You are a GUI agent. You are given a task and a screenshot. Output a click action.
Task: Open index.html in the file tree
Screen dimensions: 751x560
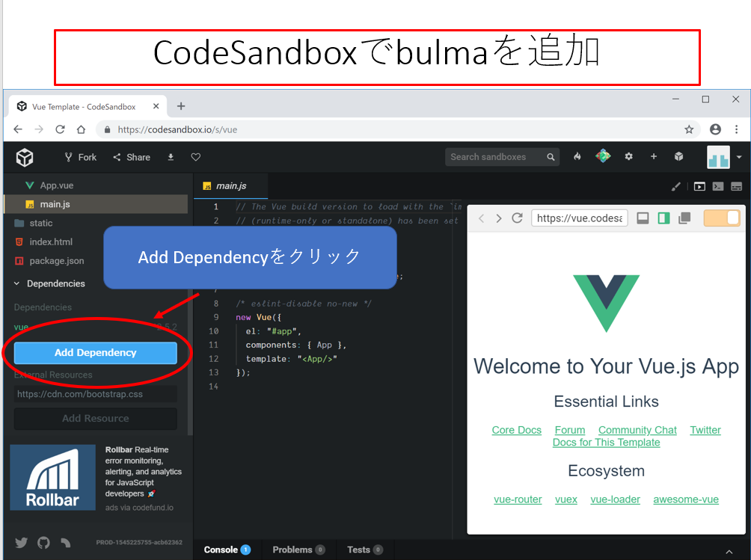point(51,241)
